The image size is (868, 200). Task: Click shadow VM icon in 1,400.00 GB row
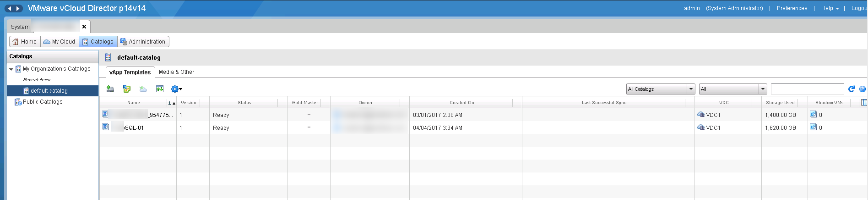click(x=814, y=114)
